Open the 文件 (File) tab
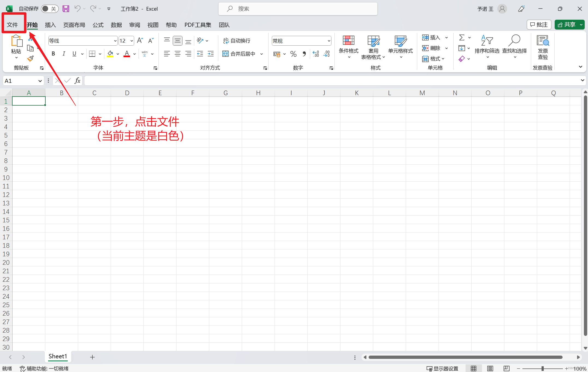588x372 pixels. pos(12,25)
